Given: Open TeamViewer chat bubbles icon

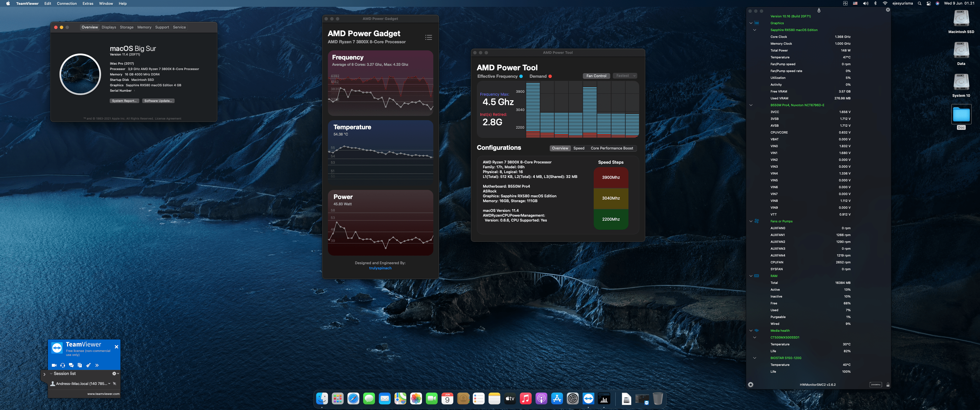Looking at the screenshot, I should coord(71,365).
